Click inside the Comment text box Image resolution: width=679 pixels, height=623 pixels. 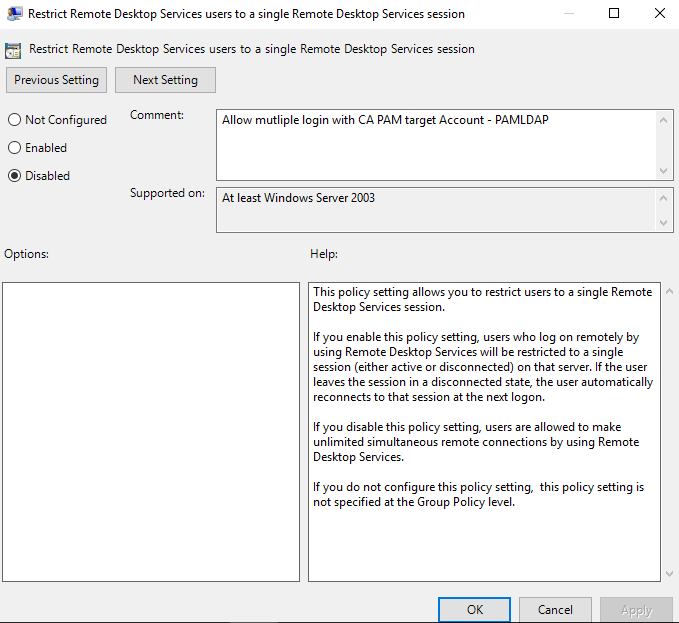(435, 144)
